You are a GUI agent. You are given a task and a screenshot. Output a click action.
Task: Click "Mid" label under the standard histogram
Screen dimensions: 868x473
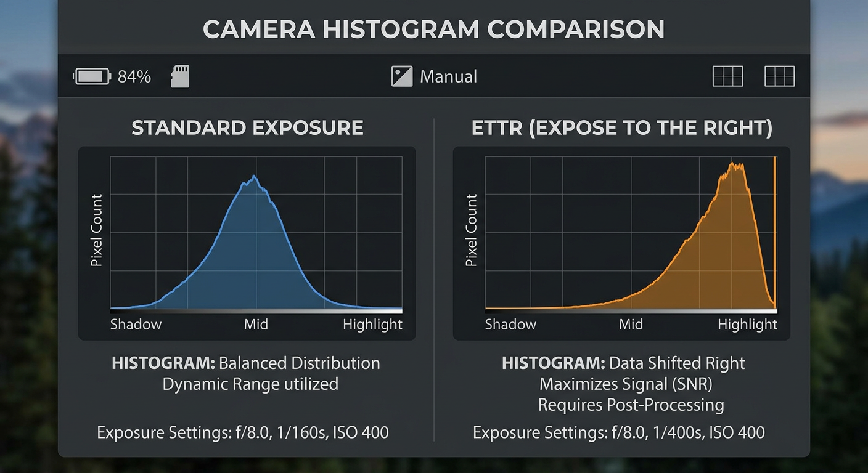click(256, 325)
